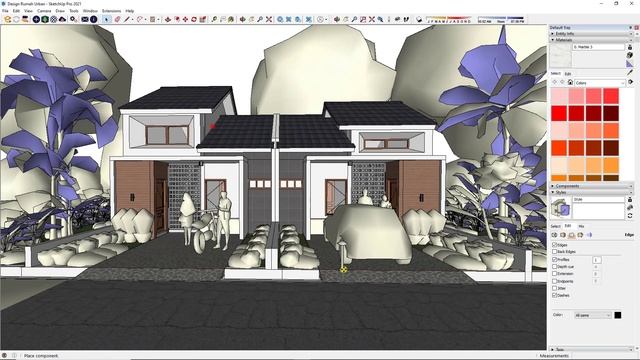640x360 pixels.
Task: Adjust the shadow time of day slider
Action: (x=501, y=19)
